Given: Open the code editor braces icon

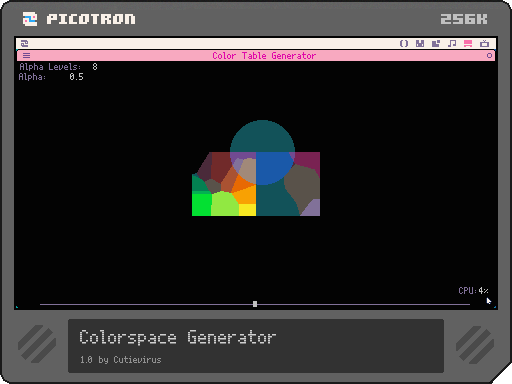Looking at the screenshot, I should coord(404,43).
